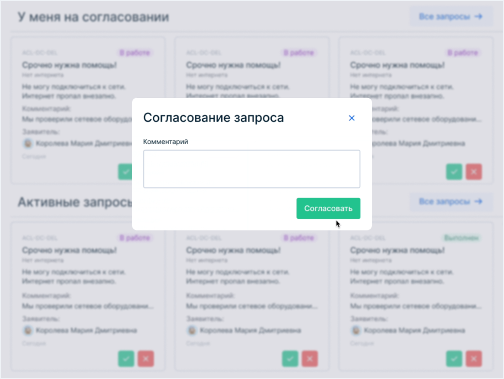This screenshot has width=504, height=379.
Task: Click В работе badge on second Активные запросы card
Action: point(299,238)
